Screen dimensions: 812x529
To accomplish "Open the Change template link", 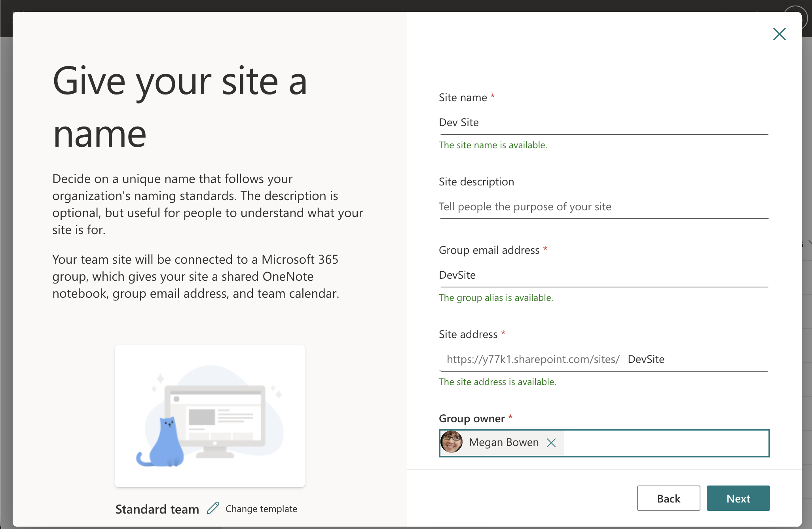I will [x=261, y=509].
